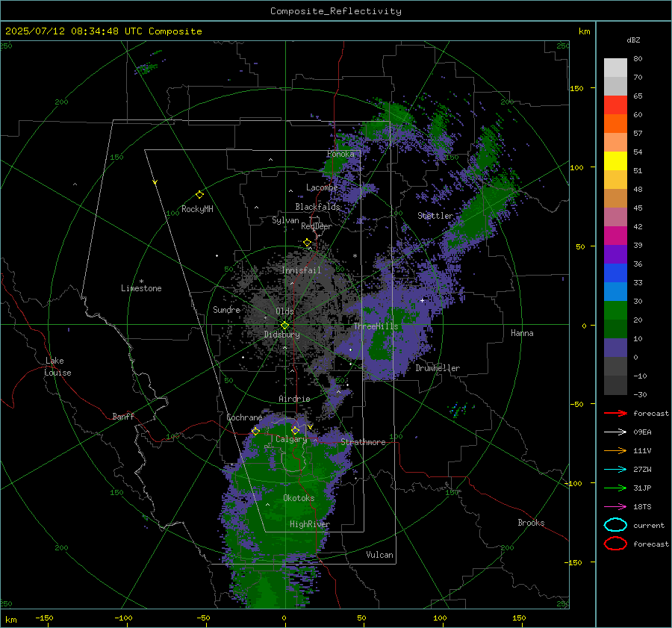Select the light gray 70-80 dBZ band
The height and width of the screenshot is (628, 672).
coord(615,68)
